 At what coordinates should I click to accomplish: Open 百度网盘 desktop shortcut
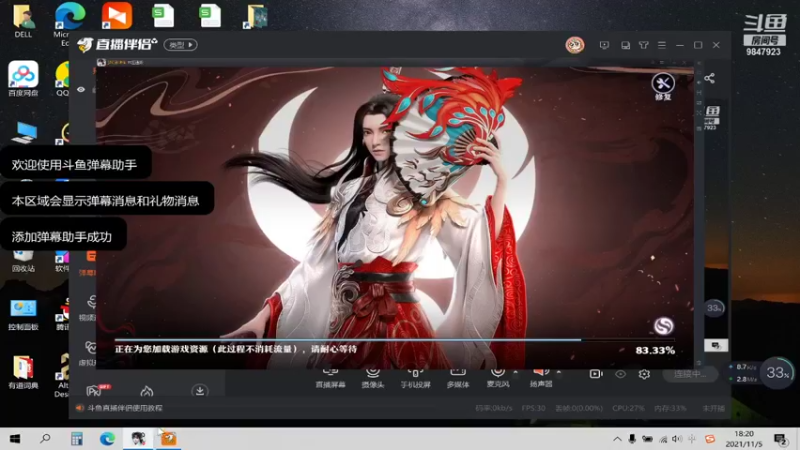tap(23, 79)
